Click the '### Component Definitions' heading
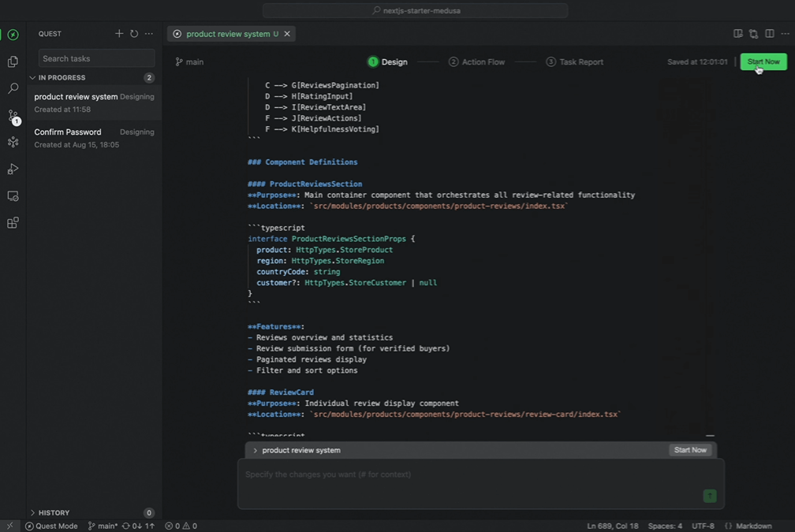 click(303, 162)
